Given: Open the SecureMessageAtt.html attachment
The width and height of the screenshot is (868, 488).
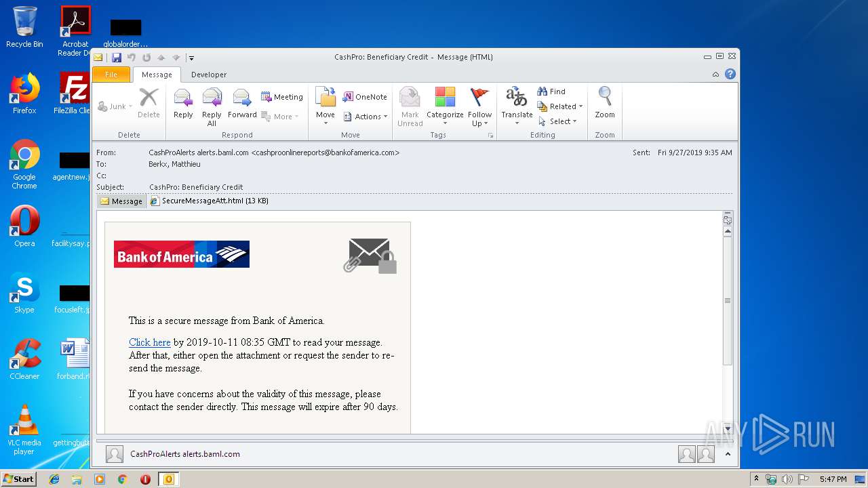Looking at the screenshot, I should (x=210, y=201).
